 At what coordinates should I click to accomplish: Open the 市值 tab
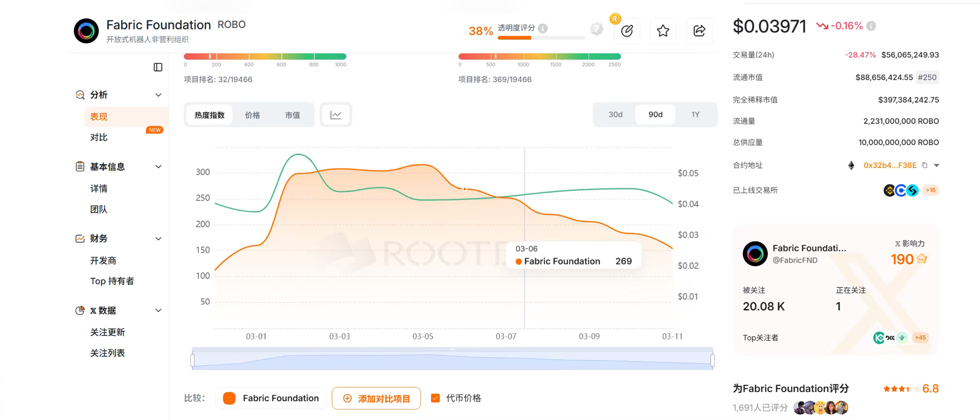(292, 115)
